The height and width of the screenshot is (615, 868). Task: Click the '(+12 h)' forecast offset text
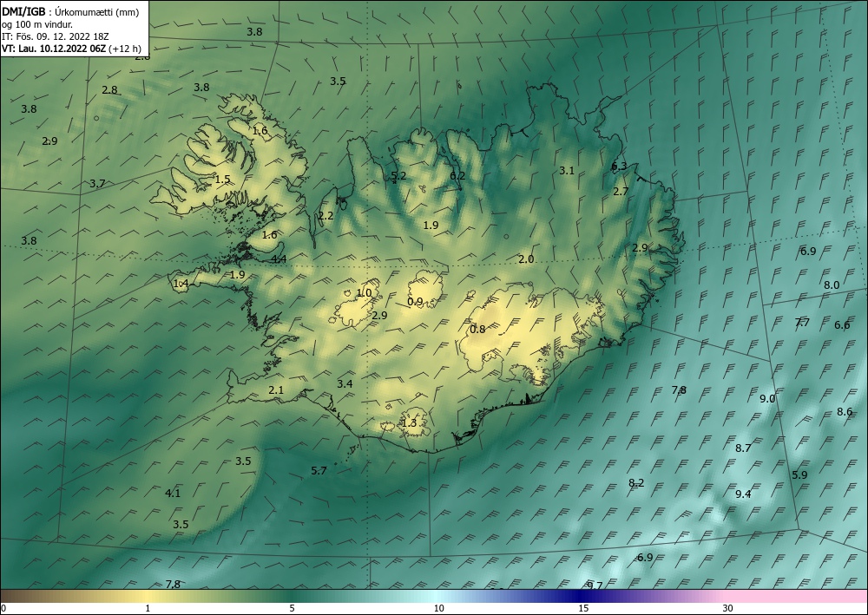125,49
